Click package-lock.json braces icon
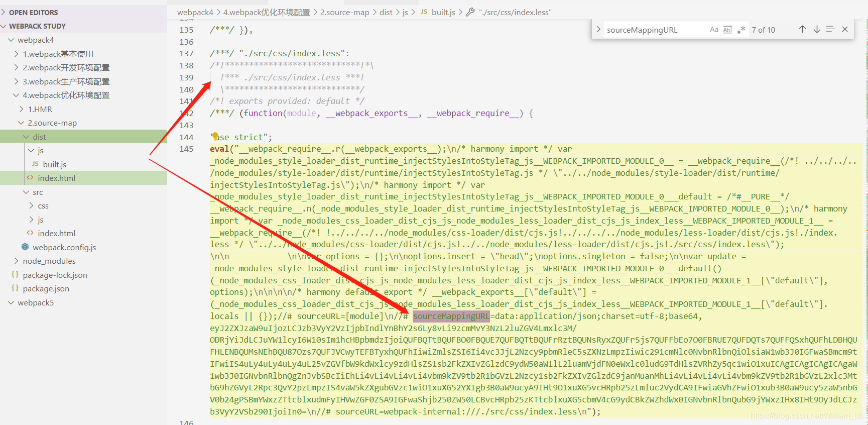Image resolution: width=868 pixels, height=425 pixels. click(15, 275)
